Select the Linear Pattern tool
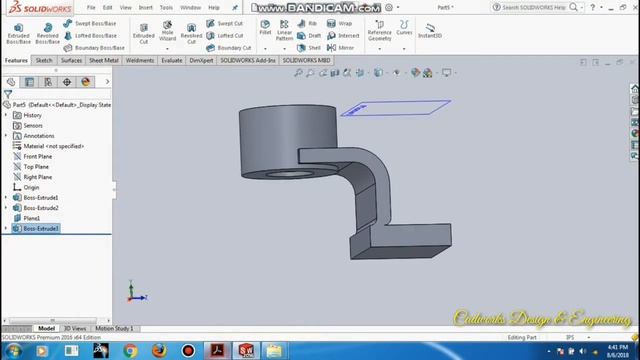Screen dimensions: 640x360 tap(284, 30)
